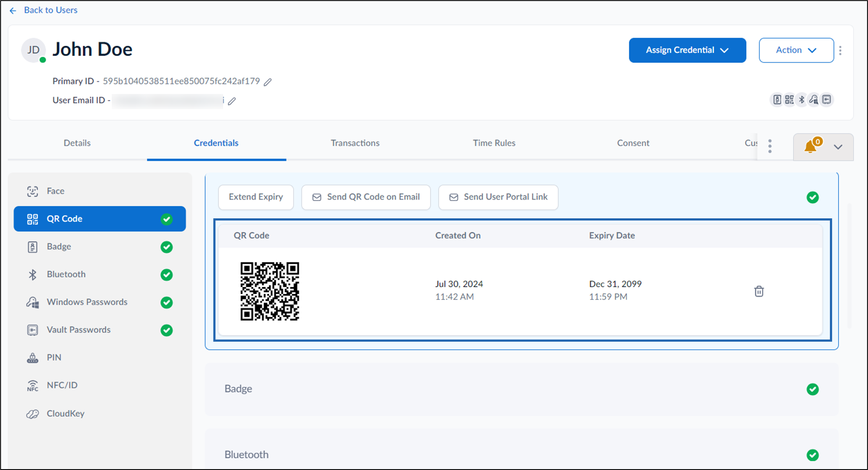
Task: Click the Bluetooth icon in header credential icons
Action: coord(802,100)
